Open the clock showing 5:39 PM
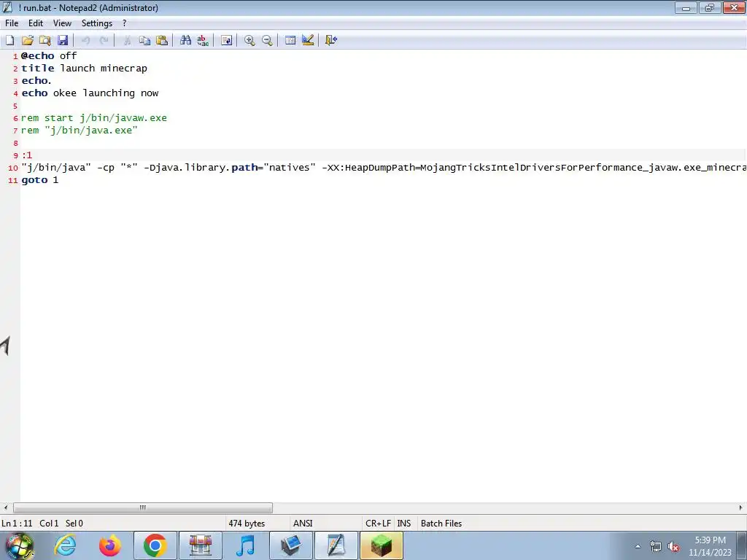The height and width of the screenshot is (560, 747). (710, 546)
